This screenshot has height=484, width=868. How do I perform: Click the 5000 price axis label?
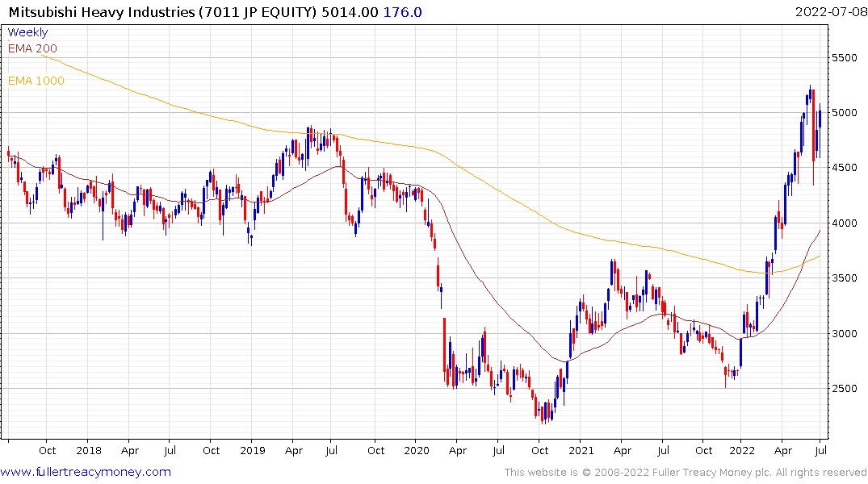tap(845, 112)
